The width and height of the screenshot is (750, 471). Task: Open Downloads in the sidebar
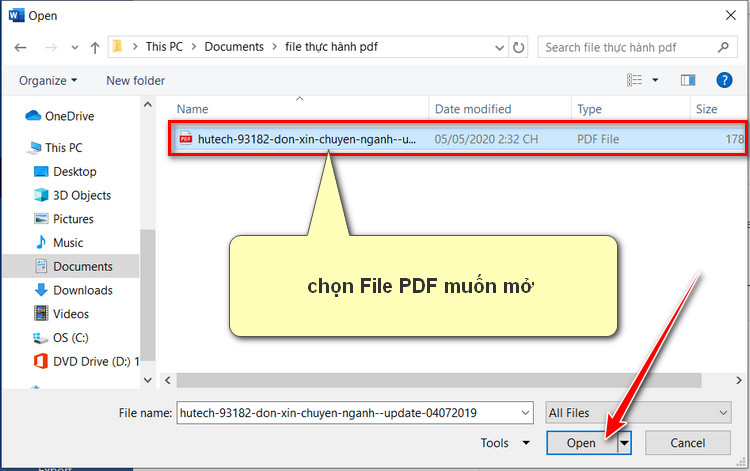82,290
